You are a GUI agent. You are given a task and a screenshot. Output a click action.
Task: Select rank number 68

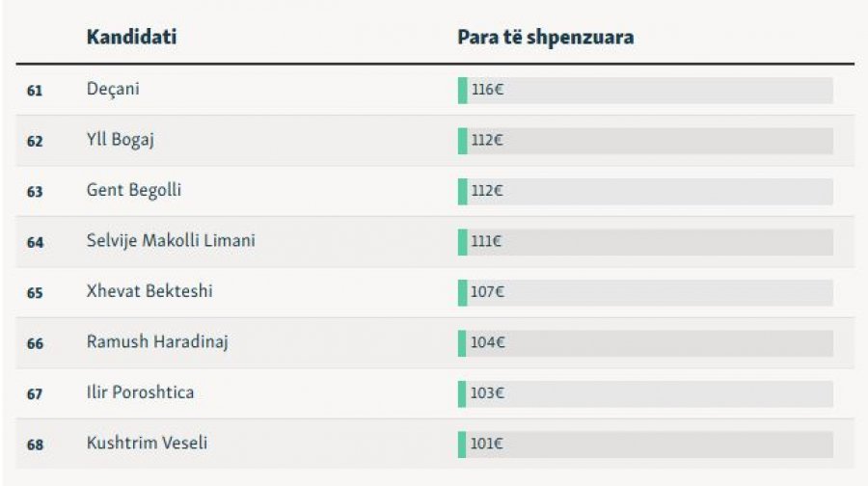35,445
